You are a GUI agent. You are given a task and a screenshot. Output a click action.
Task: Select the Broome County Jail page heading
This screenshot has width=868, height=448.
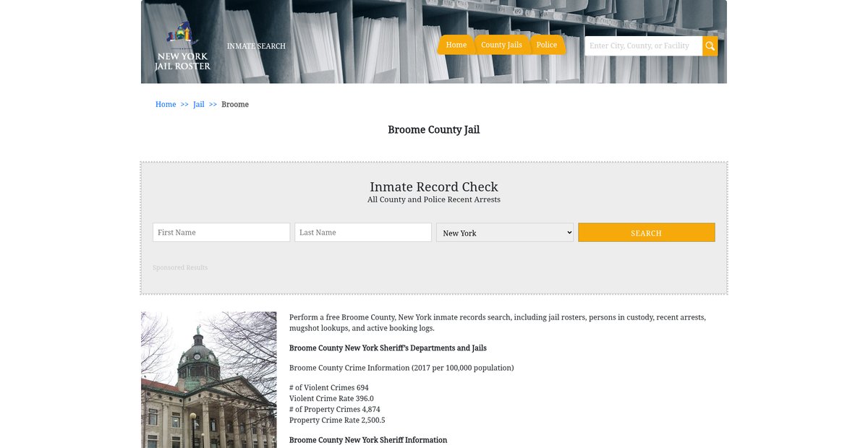click(x=434, y=130)
